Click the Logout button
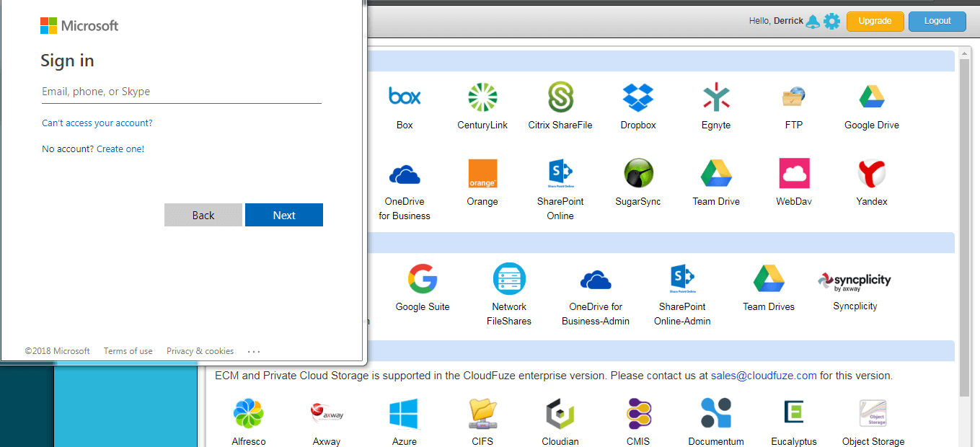The width and height of the screenshot is (980, 447). pos(937,21)
